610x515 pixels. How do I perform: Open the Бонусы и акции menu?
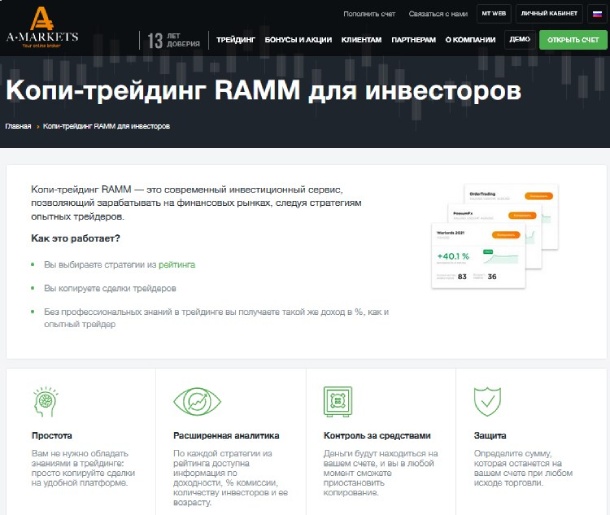point(298,40)
